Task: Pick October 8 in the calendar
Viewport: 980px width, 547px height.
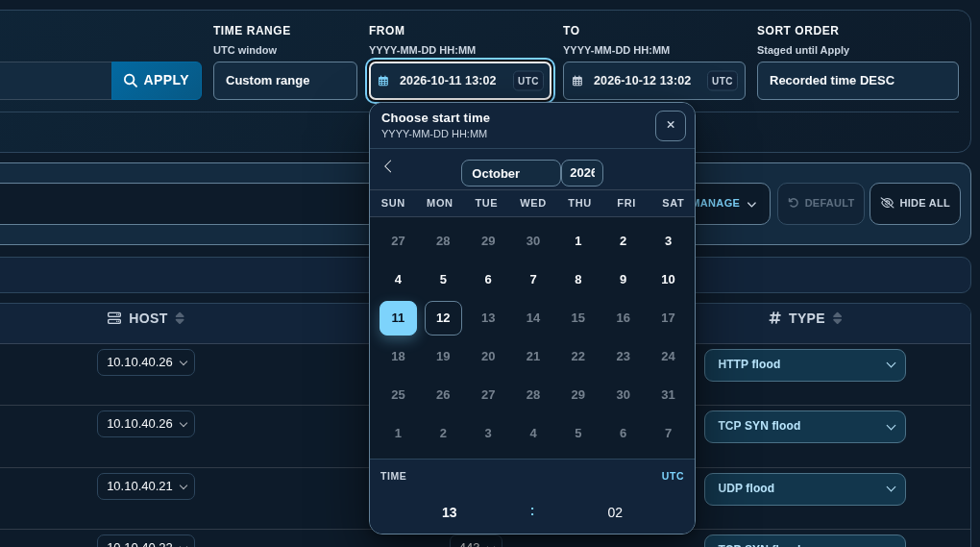Action: tap(578, 280)
